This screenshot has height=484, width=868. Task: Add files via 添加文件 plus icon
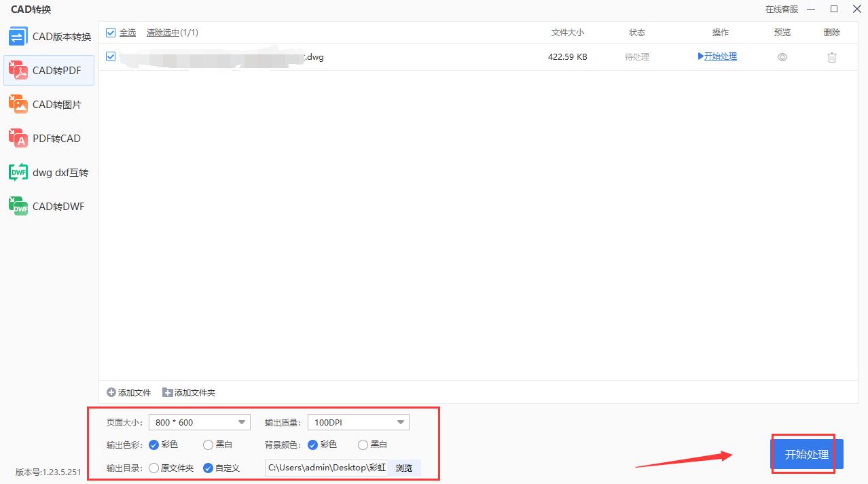click(x=128, y=392)
